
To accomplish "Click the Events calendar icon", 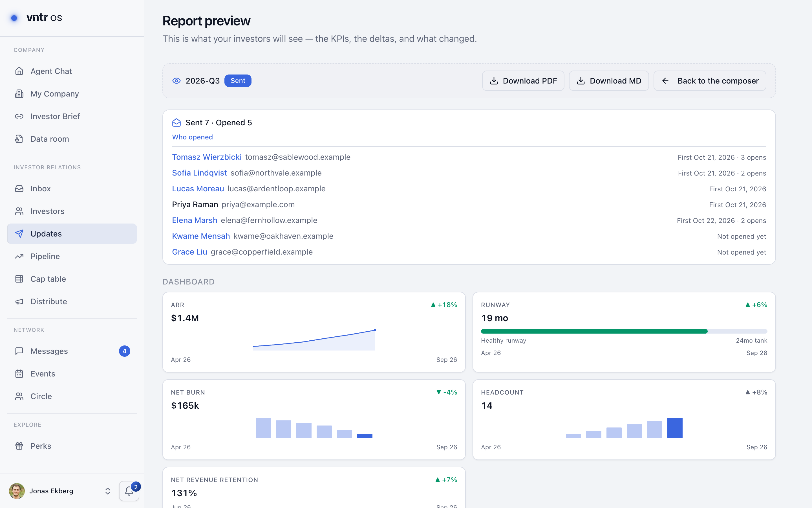I will [x=19, y=374].
